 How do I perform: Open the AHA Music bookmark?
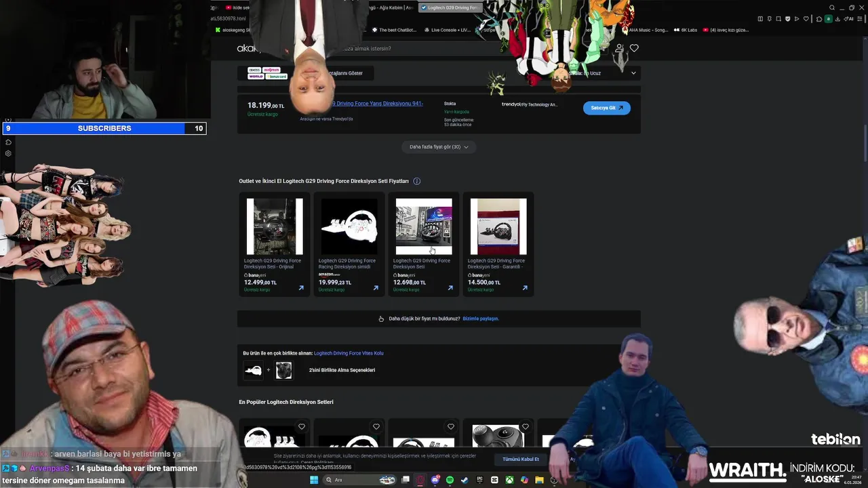click(x=644, y=30)
